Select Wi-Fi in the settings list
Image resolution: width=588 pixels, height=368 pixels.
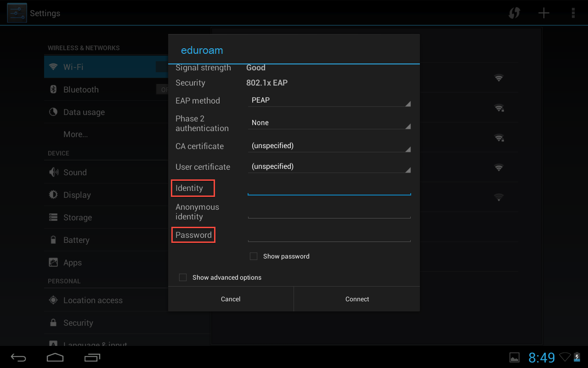pos(106,67)
